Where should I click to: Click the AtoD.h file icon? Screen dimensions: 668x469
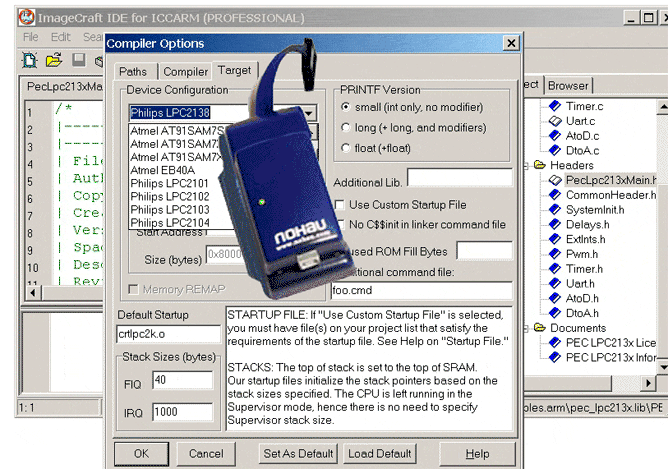pos(555,298)
